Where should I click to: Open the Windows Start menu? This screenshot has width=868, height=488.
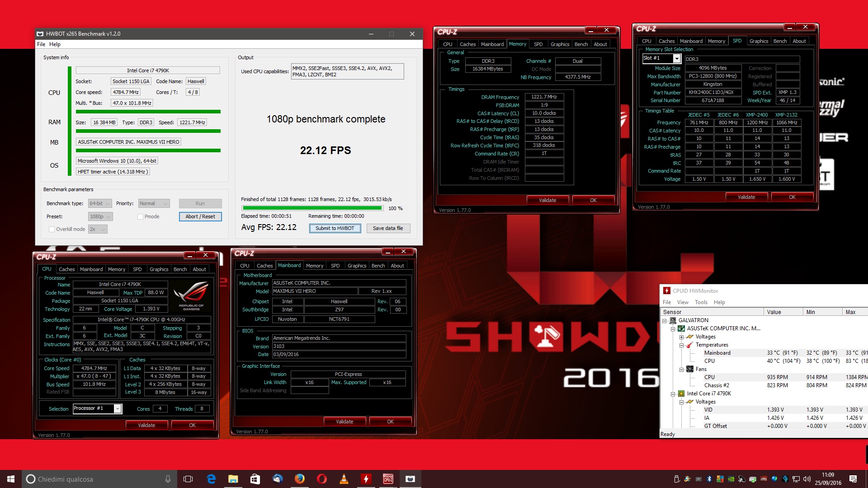[x=11, y=479]
